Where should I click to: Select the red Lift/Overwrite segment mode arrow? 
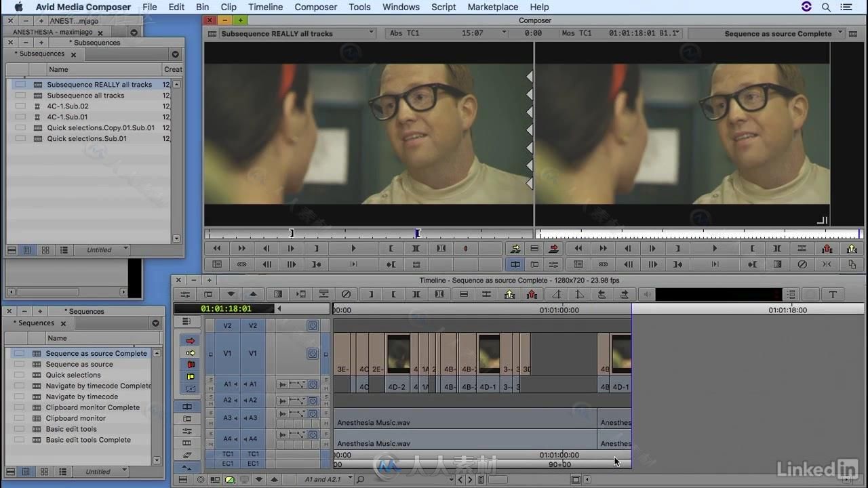pyautogui.click(x=191, y=341)
